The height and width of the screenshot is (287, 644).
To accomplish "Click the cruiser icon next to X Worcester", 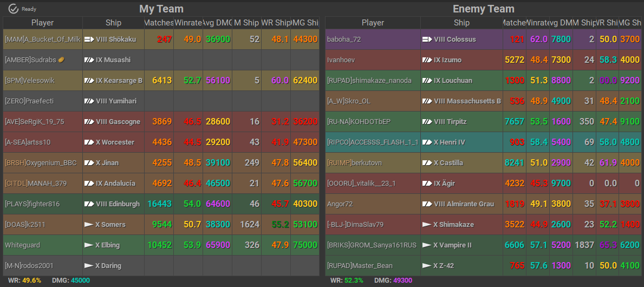I will [x=89, y=142].
